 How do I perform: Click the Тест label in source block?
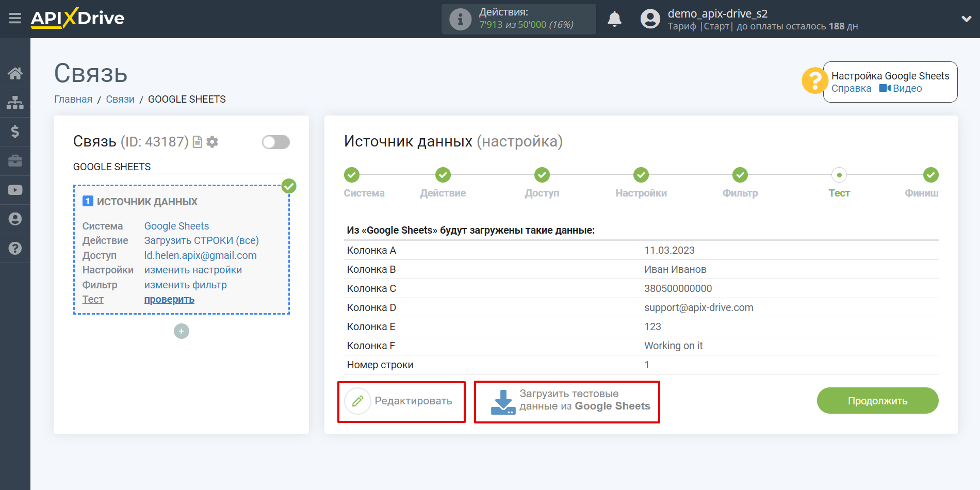point(93,299)
